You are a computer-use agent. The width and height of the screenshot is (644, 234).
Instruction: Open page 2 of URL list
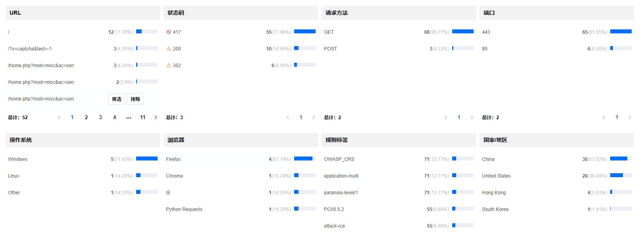click(86, 118)
